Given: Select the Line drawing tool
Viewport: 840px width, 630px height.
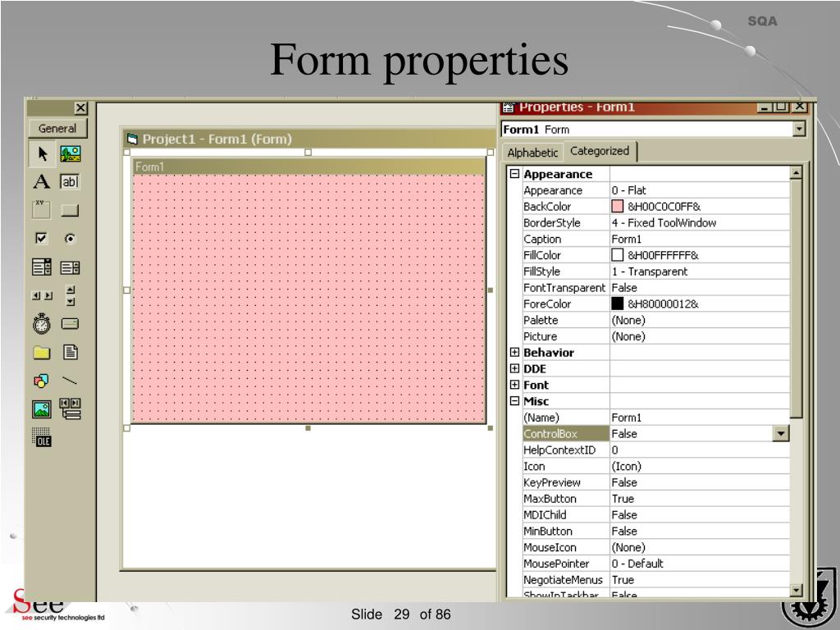Looking at the screenshot, I should pyautogui.click(x=69, y=380).
